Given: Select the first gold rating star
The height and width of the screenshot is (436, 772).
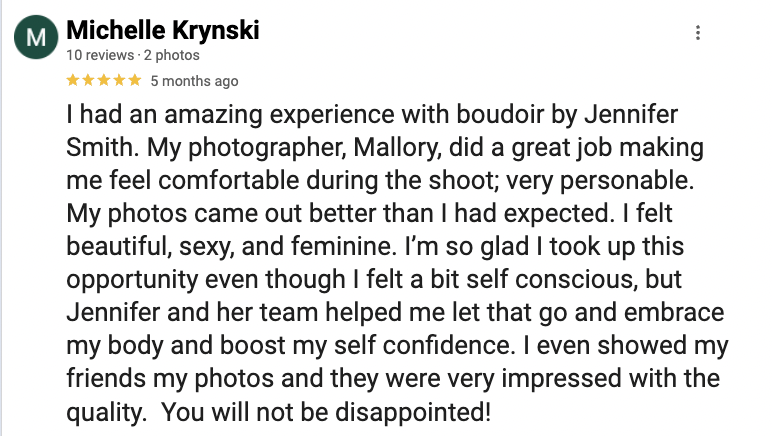Looking at the screenshot, I should [x=73, y=80].
